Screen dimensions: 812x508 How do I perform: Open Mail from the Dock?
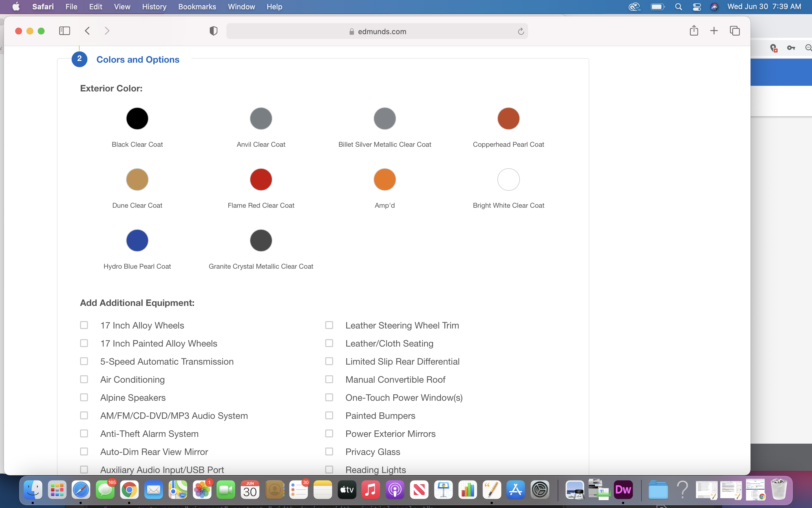[154, 490]
